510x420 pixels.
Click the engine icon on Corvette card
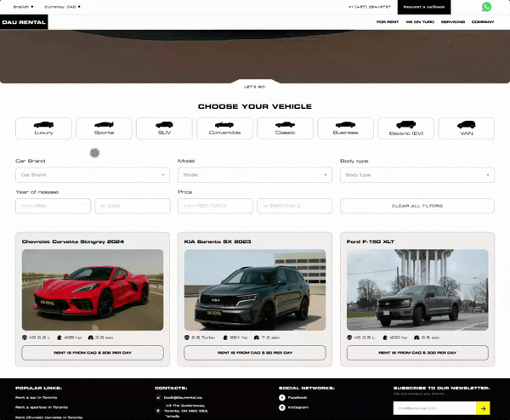(x=25, y=338)
